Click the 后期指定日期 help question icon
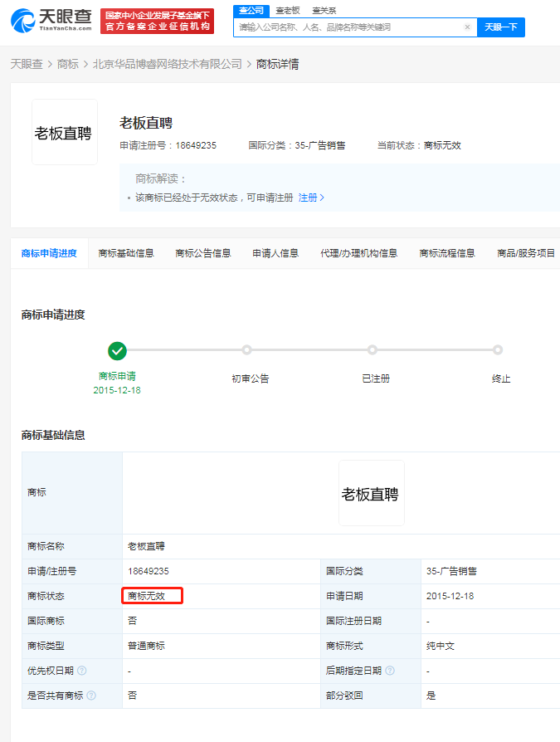 [390, 671]
